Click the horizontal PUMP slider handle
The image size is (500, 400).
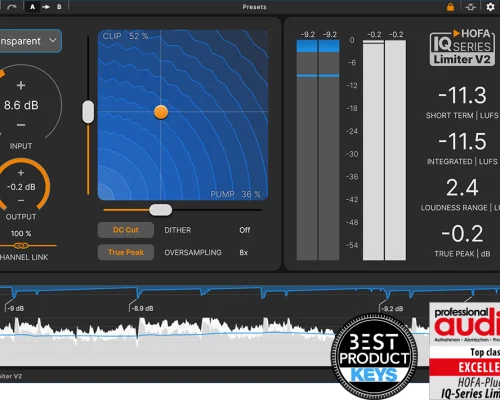point(160,210)
